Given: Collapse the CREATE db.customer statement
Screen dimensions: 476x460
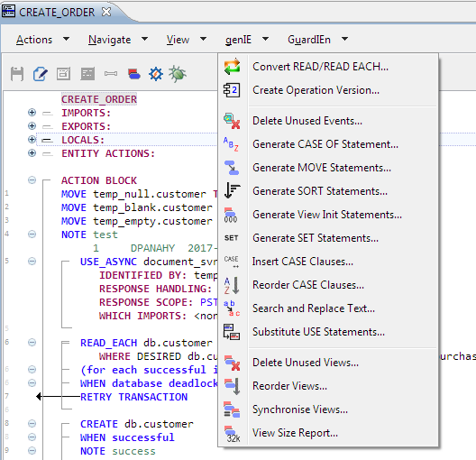Looking at the screenshot, I should (x=32, y=424).
